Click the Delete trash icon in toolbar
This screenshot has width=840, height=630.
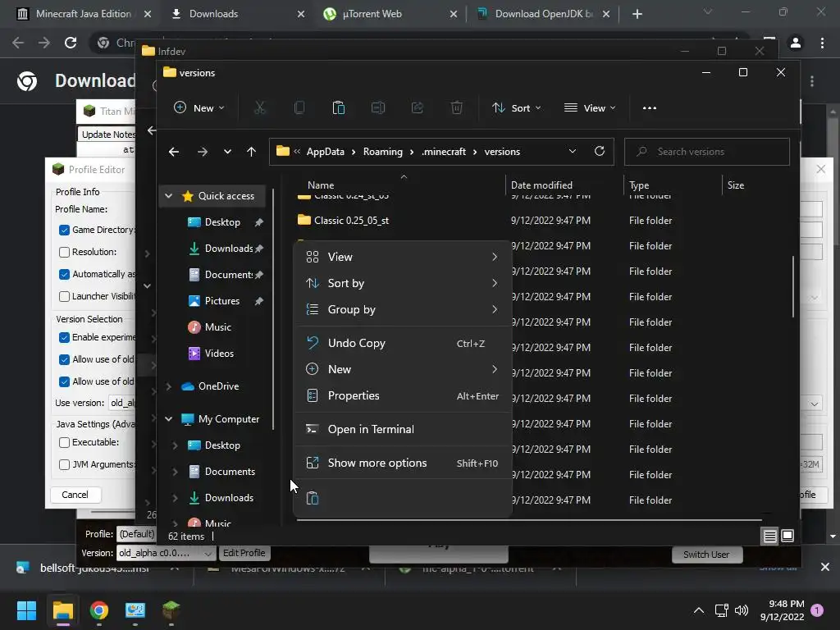[456, 108]
